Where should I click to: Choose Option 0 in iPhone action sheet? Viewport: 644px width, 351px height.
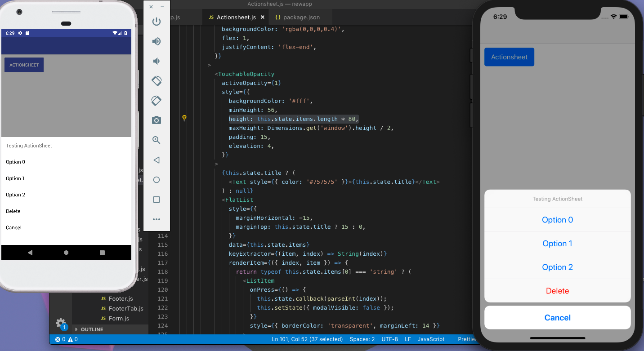coord(558,220)
